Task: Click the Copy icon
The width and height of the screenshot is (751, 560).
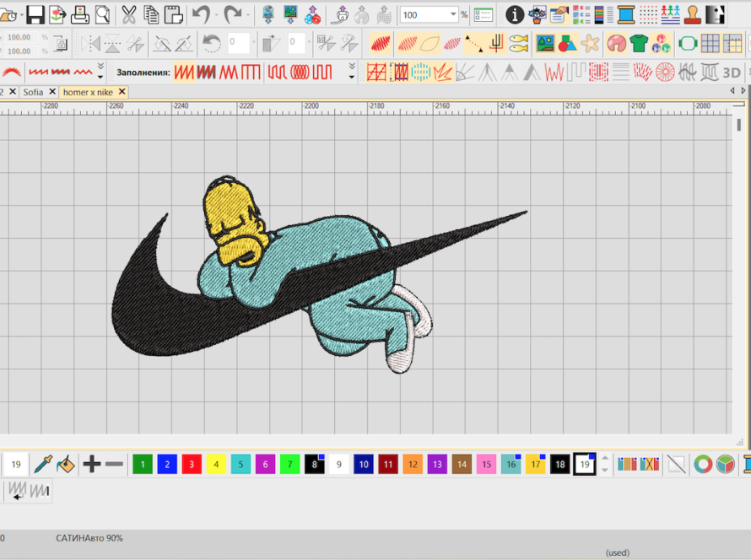Action: click(x=151, y=15)
